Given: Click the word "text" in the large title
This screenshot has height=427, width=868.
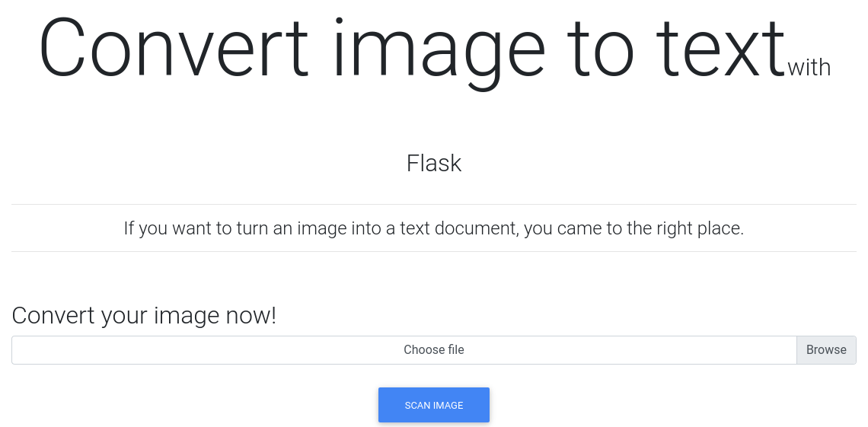Looking at the screenshot, I should (720, 49).
